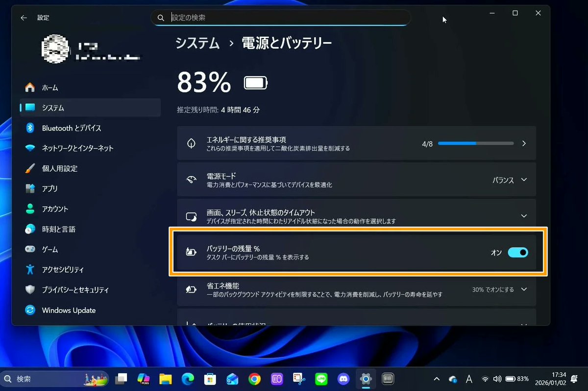The height and width of the screenshot is (391, 588).
Task: Open Microsoft Store from the taskbar
Action: point(210,379)
